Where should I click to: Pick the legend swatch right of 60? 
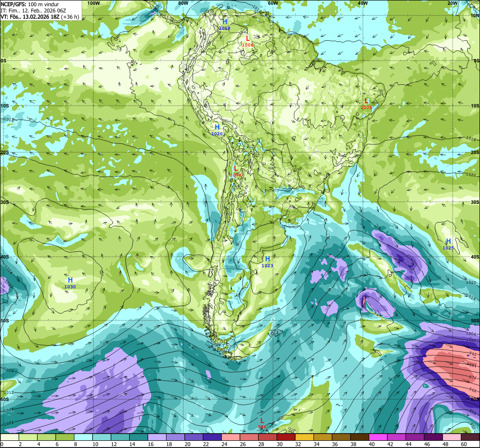coord(470,437)
